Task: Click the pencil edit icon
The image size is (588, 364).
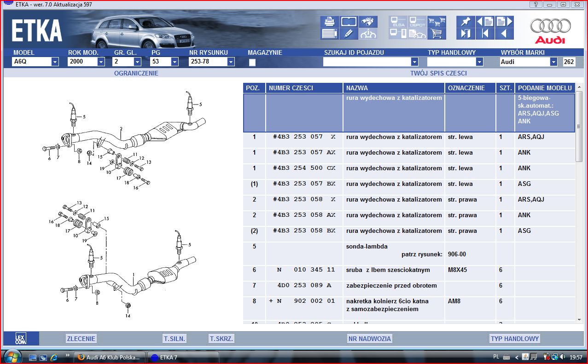Action: [349, 34]
